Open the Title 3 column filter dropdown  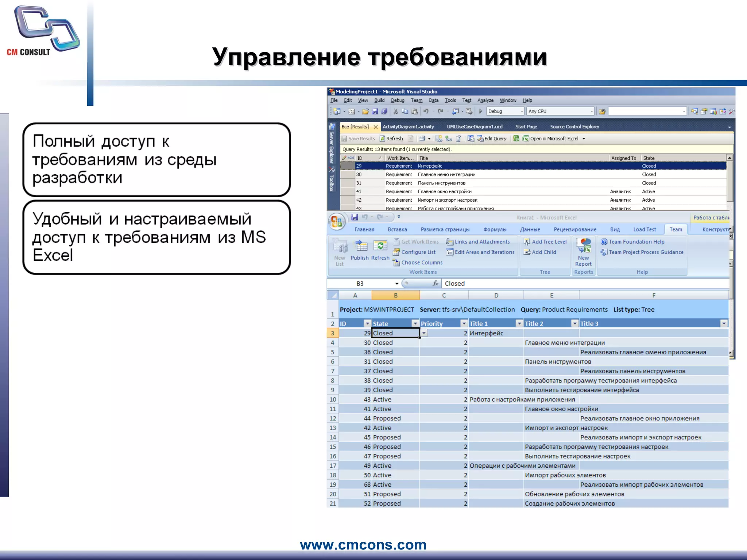click(x=724, y=323)
